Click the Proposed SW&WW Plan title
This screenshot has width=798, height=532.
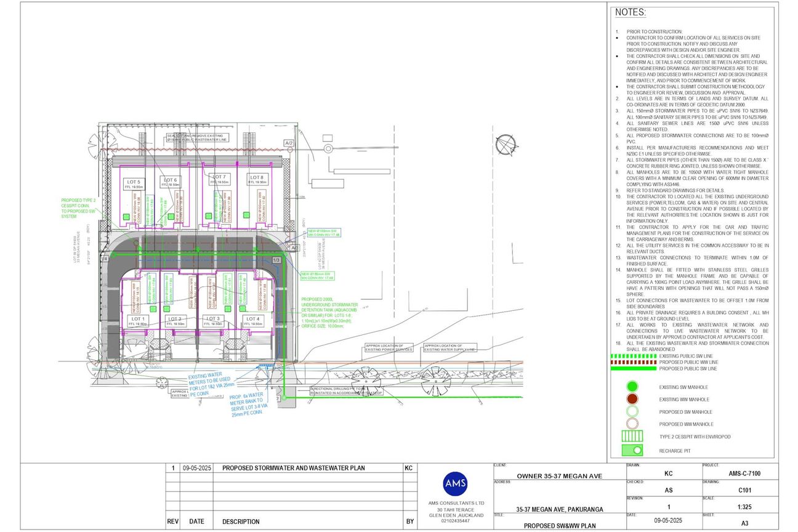(x=558, y=526)
